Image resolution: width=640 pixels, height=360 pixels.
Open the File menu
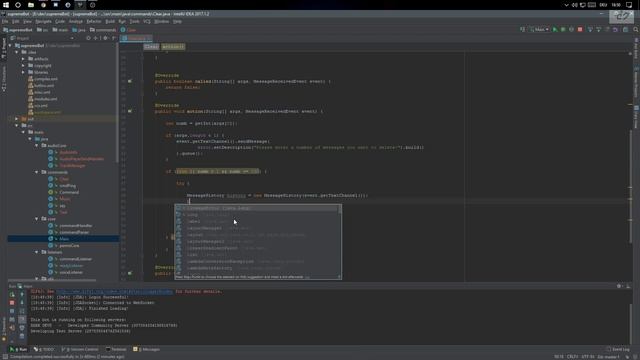pos(5,22)
